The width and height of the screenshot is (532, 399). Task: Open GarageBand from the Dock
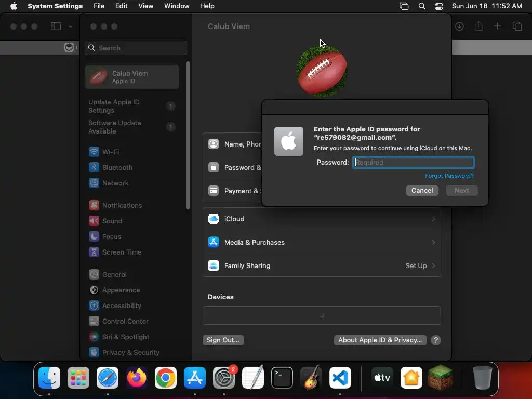point(311,378)
